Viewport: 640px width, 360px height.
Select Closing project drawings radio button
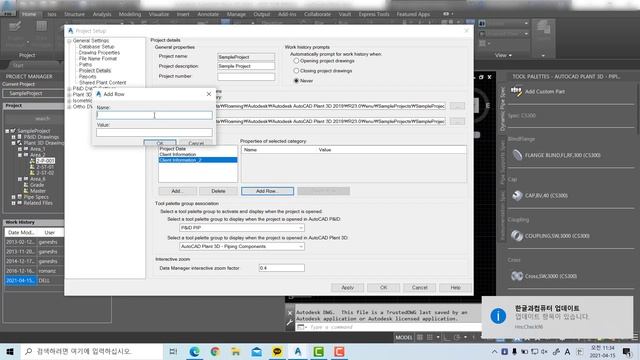click(x=296, y=71)
